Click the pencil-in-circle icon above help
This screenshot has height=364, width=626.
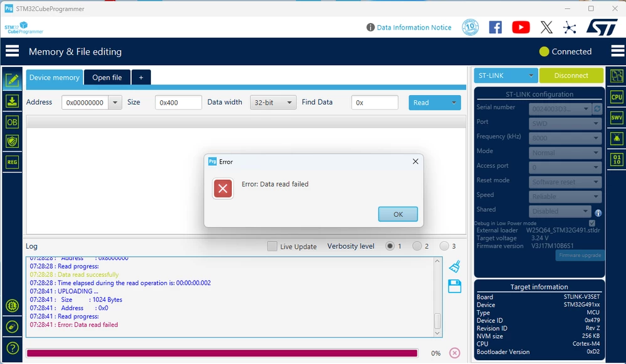(13, 327)
